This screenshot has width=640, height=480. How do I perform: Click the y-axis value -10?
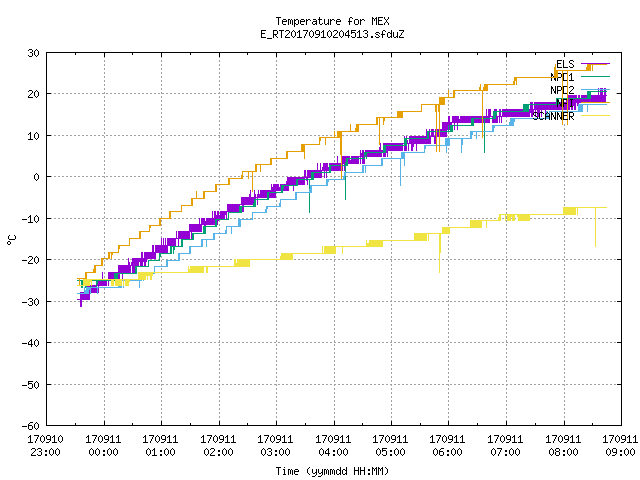pyautogui.click(x=31, y=219)
